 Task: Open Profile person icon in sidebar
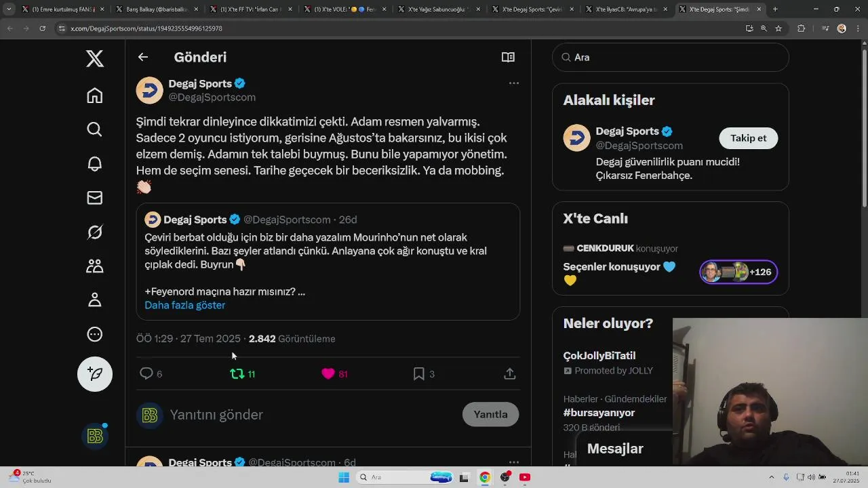pos(95,300)
